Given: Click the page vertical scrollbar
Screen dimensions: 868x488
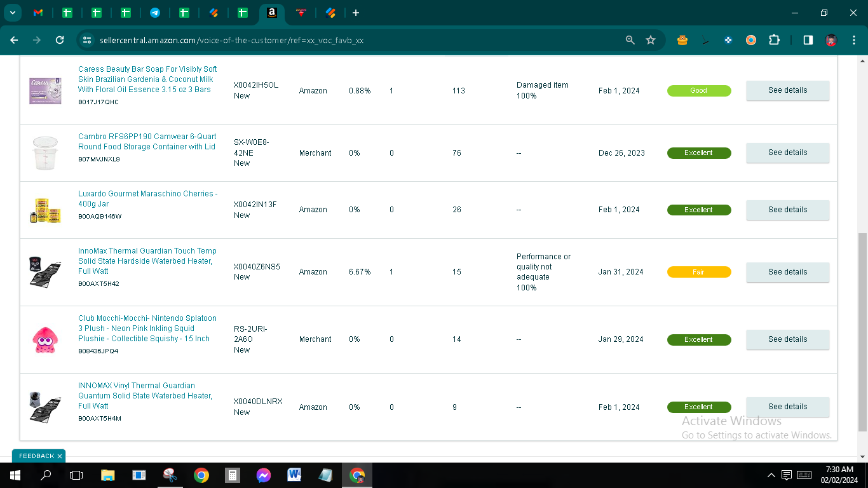Looking at the screenshot, I should [x=862, y=332].
